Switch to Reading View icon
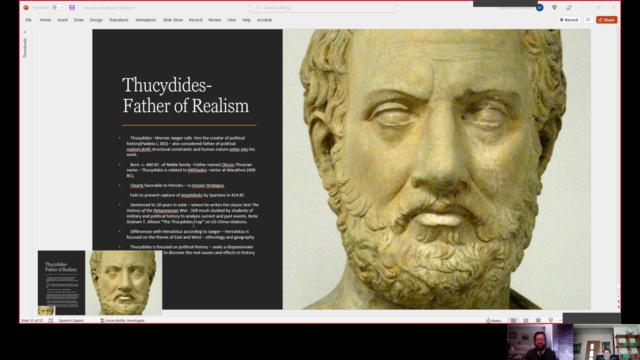Image resolution: width=640 pixels, height=360 pixels. (x=538, y=320)
